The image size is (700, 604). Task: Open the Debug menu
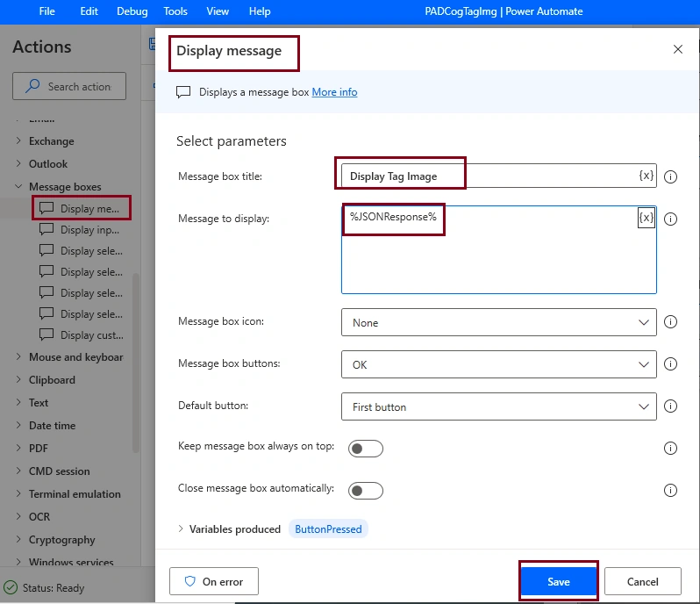(x=132, y=11)
